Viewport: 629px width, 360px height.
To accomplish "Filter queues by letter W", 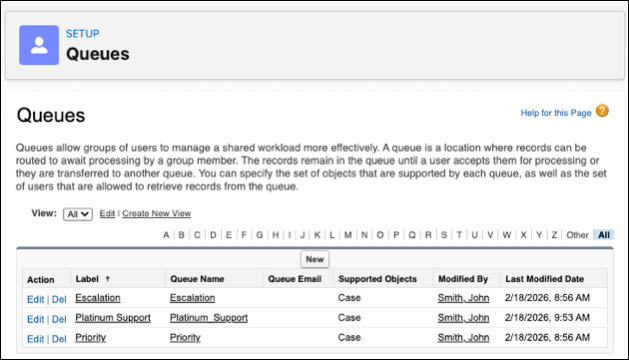I will point(507,235).
